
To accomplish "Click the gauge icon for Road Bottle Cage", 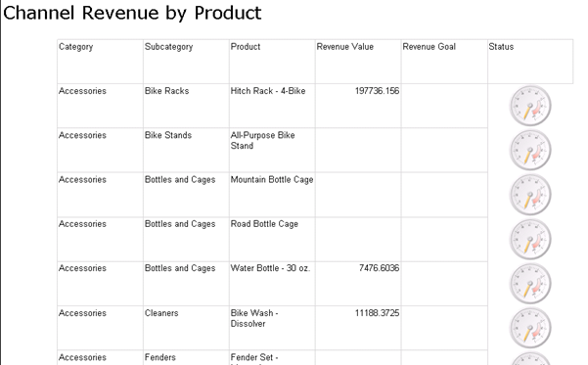I will coord(530,239).
